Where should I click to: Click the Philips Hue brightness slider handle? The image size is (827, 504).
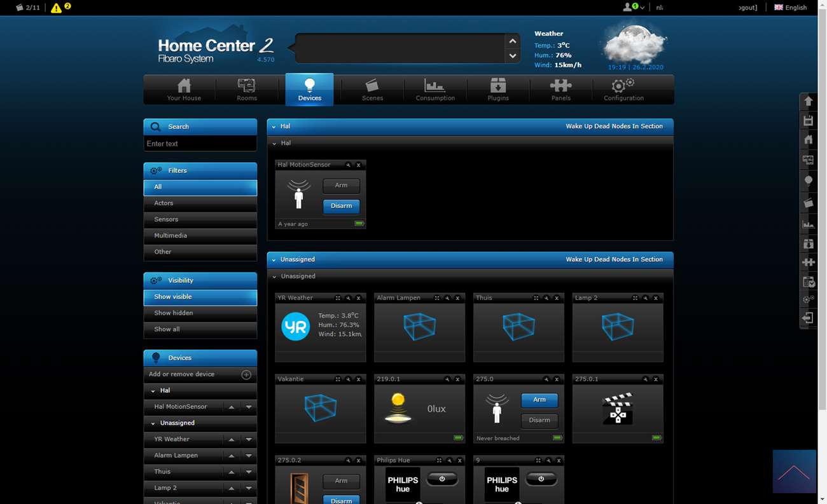pos(419,502)
